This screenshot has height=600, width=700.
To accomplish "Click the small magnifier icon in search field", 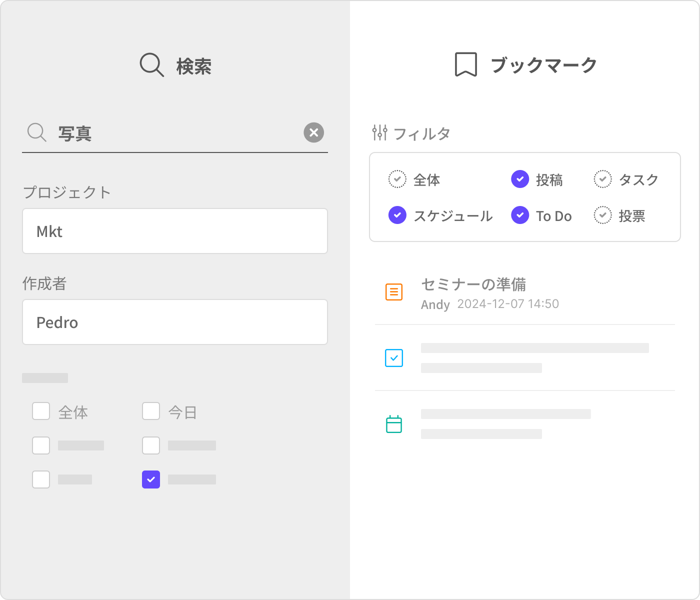I will click(36, 132).
